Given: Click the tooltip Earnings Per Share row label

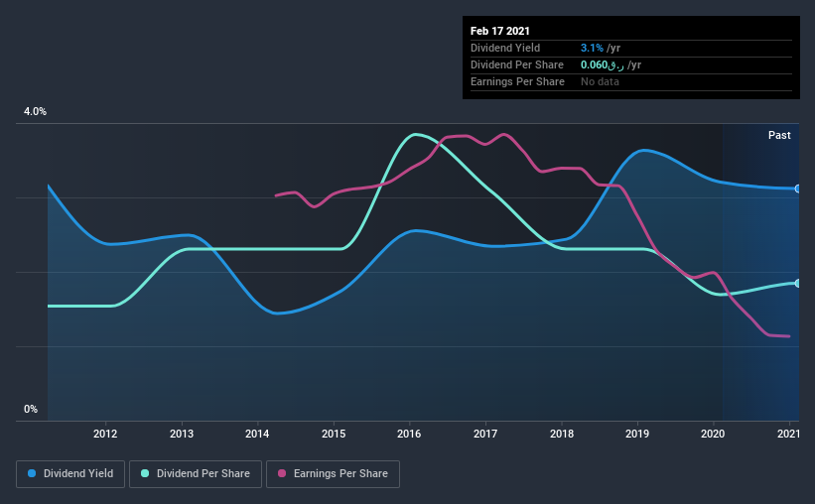Looking at the screenshot, I should coord(517,81).
